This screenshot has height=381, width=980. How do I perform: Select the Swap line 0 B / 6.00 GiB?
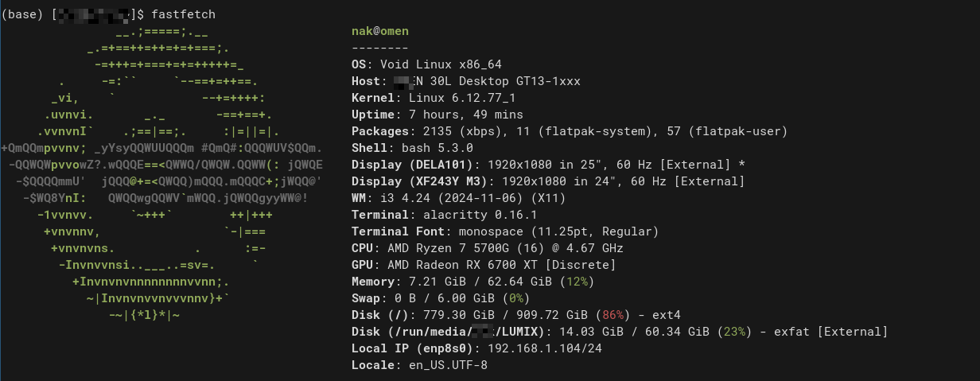click(441, 298)
